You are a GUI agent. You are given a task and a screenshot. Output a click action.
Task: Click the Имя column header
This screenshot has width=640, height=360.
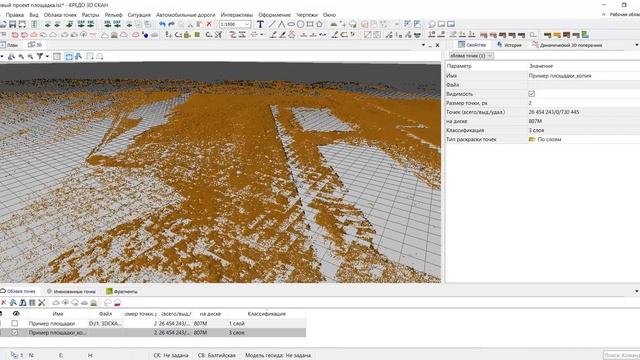click(58, 314)
